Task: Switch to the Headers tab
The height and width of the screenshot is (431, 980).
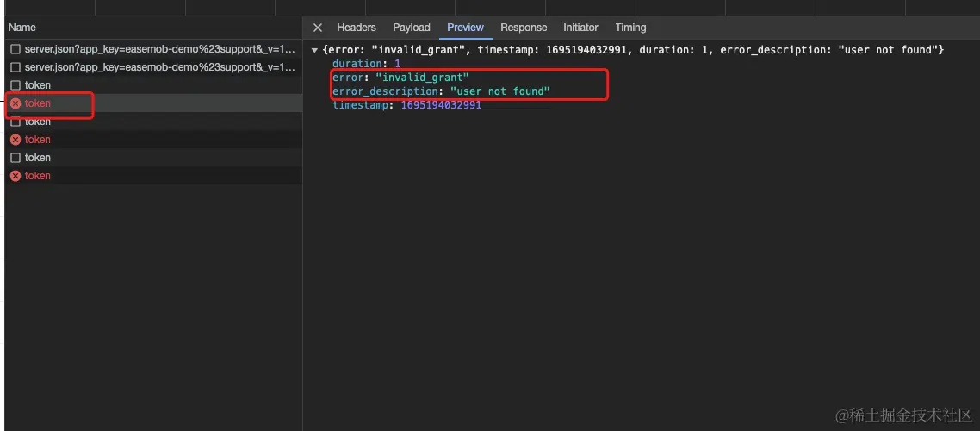Action: (357, 28)
